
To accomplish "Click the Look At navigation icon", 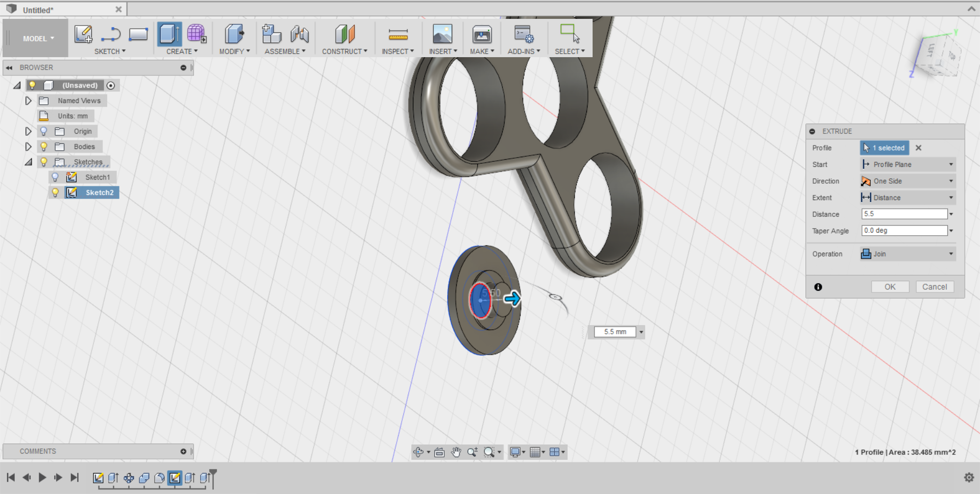I will 439,452.
